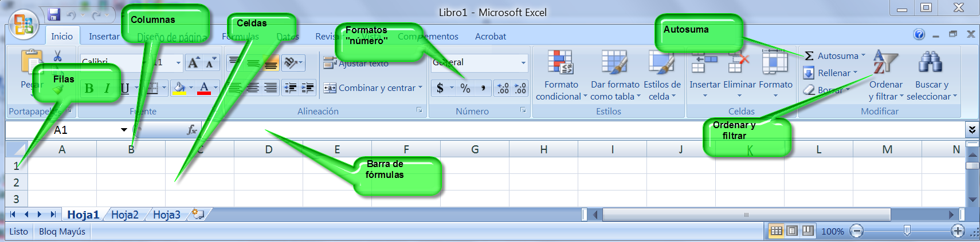The height and width of the screenshot is (242, 980).
Task: Expand the formula bar chevron
Action: [972, 130]
